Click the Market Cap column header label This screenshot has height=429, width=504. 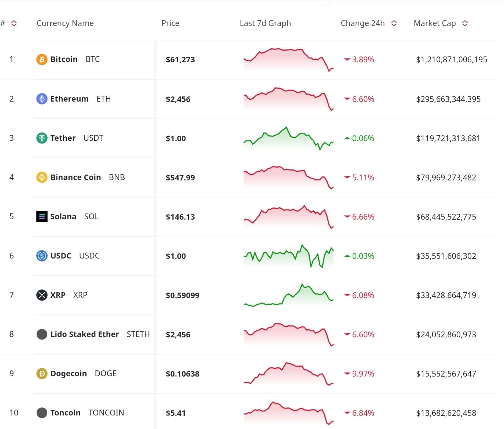[x=435, y=23]
